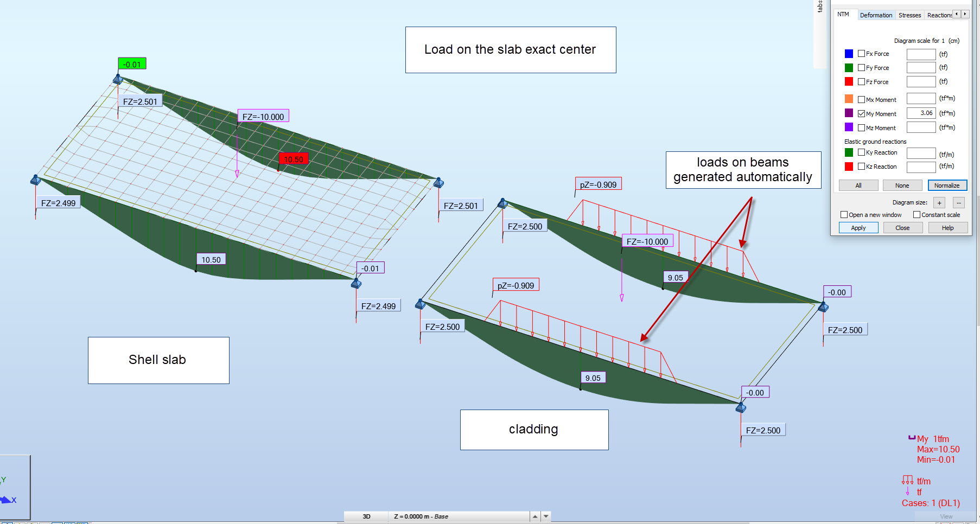The width and height of the screenshot is (980, 524).
Task: Increase diagram size with the + icon
Action: [x=939, y=202]
